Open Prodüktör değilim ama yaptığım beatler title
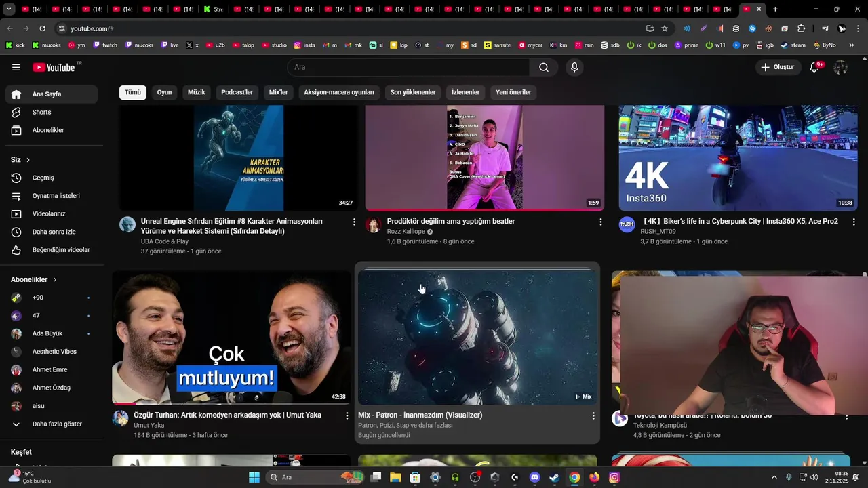868x488 pixels. 451,222
